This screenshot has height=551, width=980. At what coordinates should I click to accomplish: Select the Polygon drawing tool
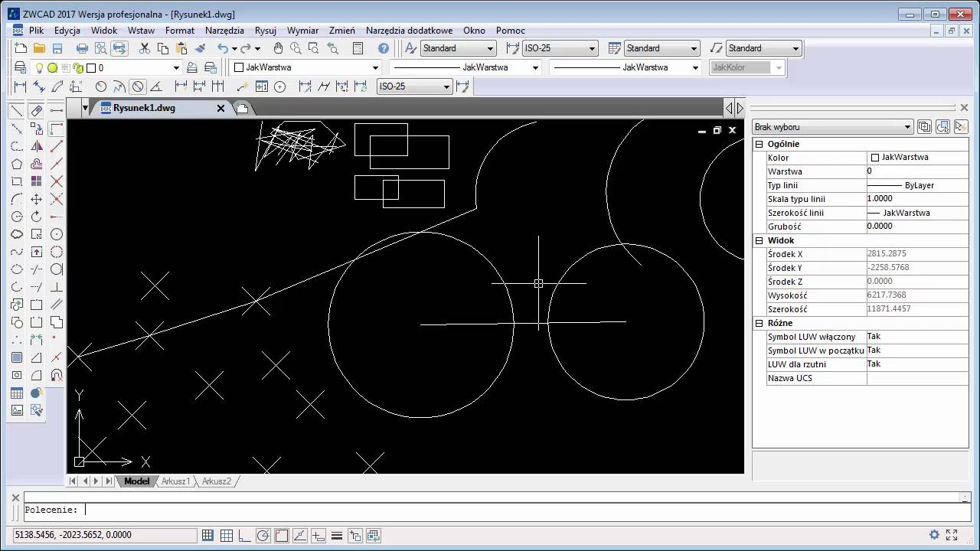point(17,164)
